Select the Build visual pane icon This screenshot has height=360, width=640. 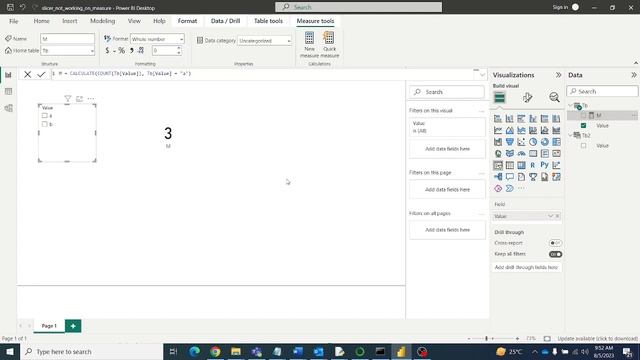[500, 98]
